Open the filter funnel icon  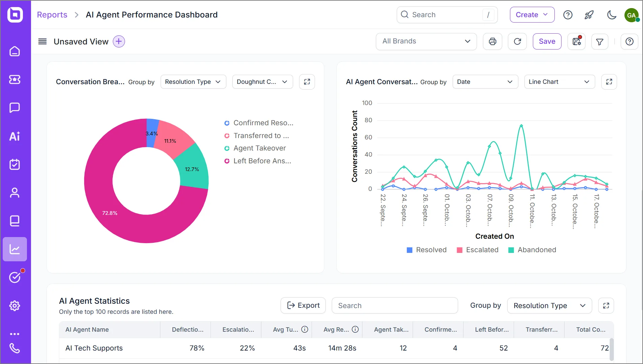600,41
